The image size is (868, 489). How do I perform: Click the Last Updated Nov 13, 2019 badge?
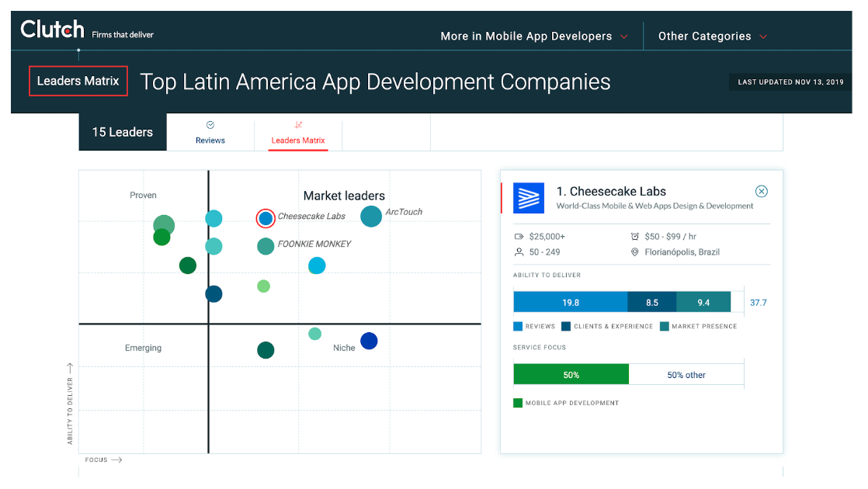790,81
